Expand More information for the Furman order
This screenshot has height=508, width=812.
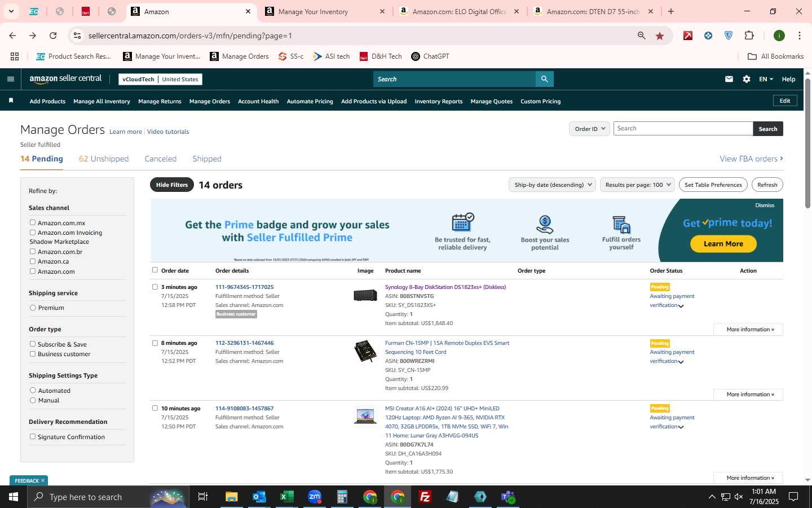748,394
